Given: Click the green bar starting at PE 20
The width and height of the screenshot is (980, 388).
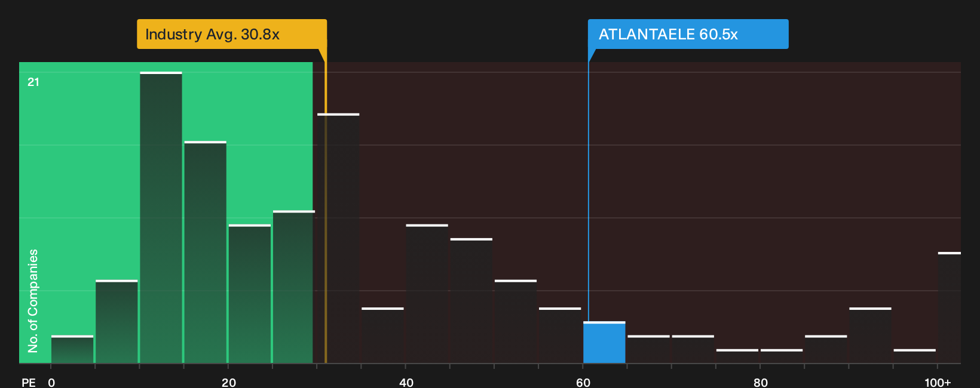Looking at the screenshot, I should coord(250,294).
